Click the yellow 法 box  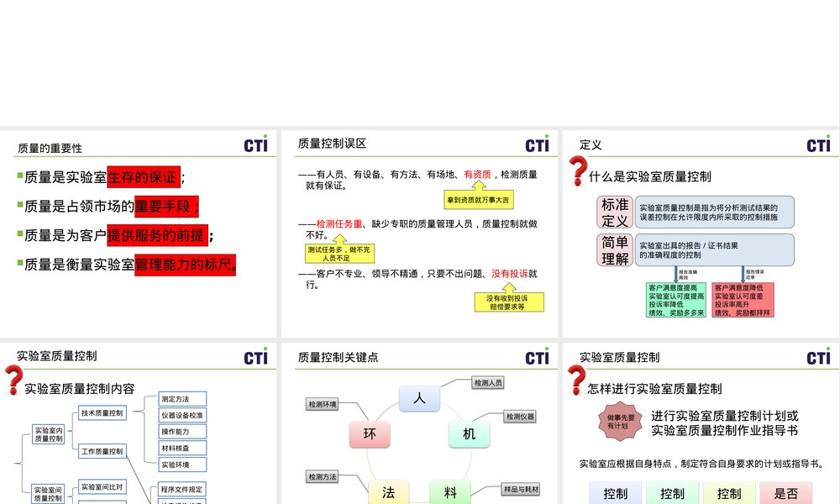pos(388,492)
